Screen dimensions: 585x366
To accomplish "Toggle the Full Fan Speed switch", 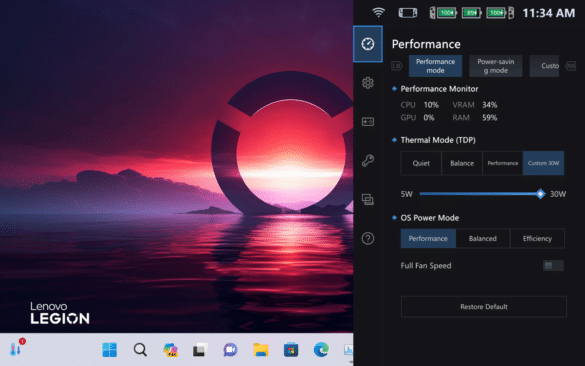I will pos(553,266).
